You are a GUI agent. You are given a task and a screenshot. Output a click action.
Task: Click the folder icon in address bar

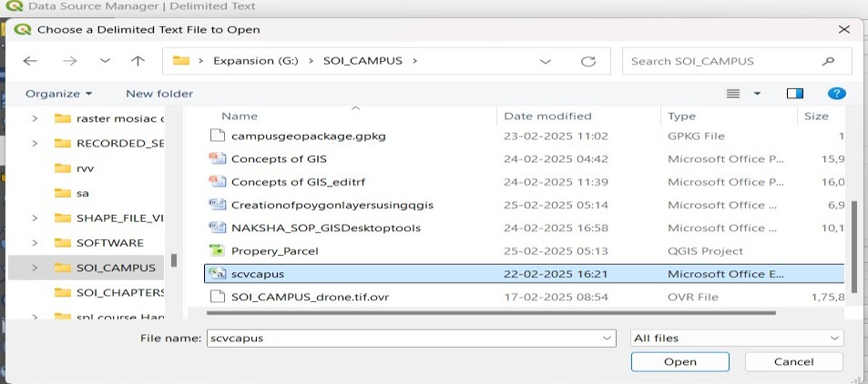(181, 61)
